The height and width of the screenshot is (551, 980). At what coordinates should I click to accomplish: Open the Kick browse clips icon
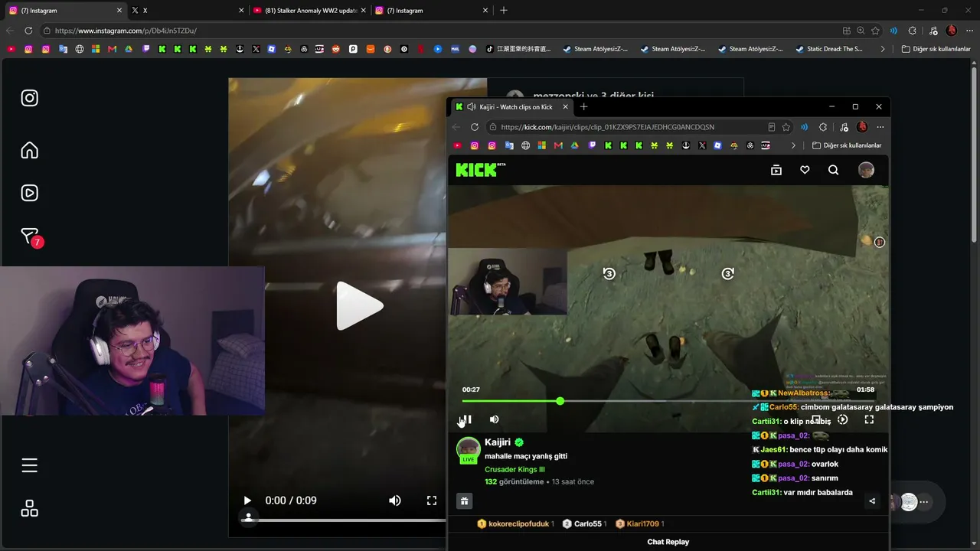(x=776, y=170)
